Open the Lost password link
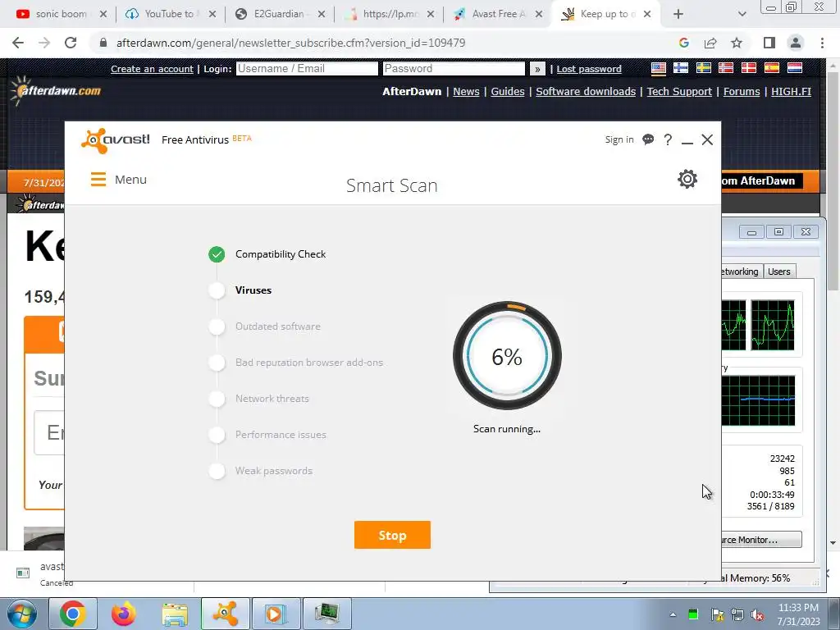The image size is (840, 630). (x=589, y=69)
